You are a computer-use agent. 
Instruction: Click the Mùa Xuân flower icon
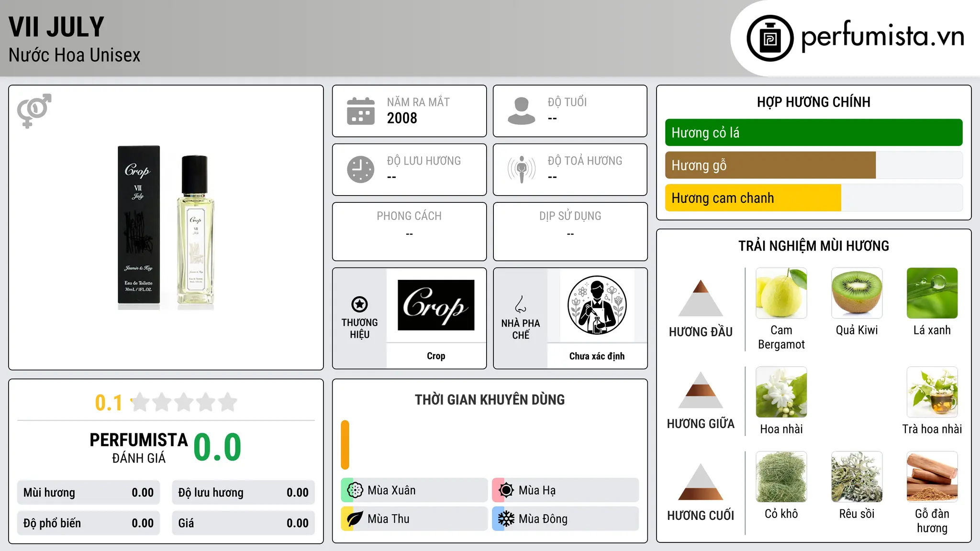[x=355, y=490]
